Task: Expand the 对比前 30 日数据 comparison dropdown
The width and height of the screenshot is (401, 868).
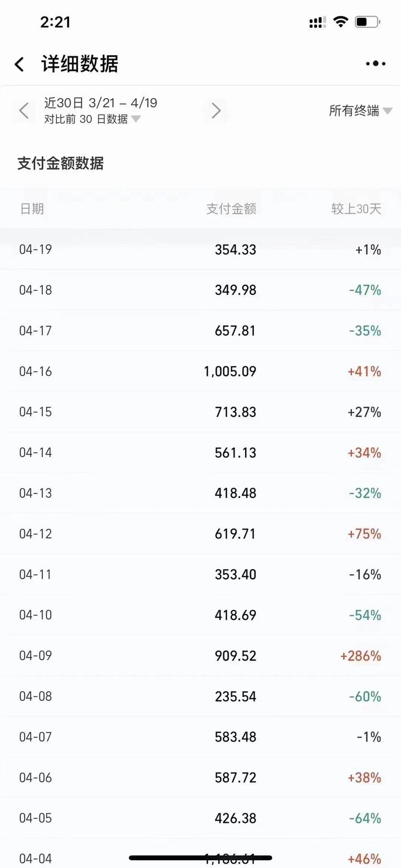Action: [x=92, y=119]
